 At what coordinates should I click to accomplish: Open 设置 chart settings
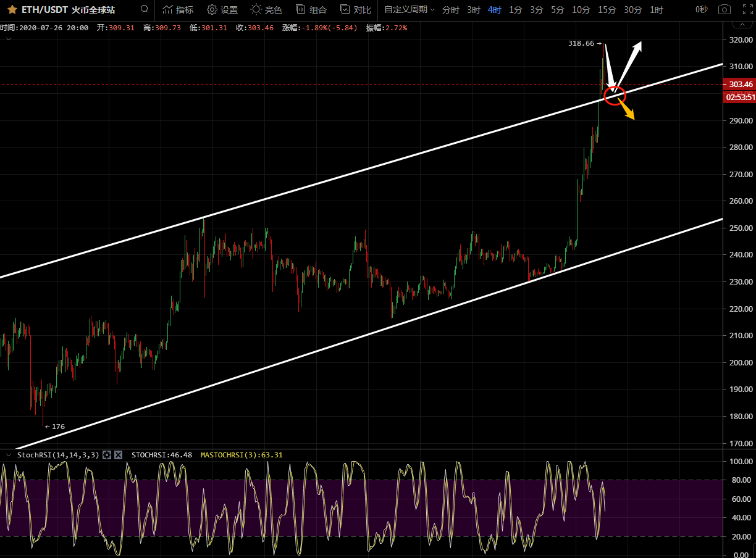[x=222, y=10]
